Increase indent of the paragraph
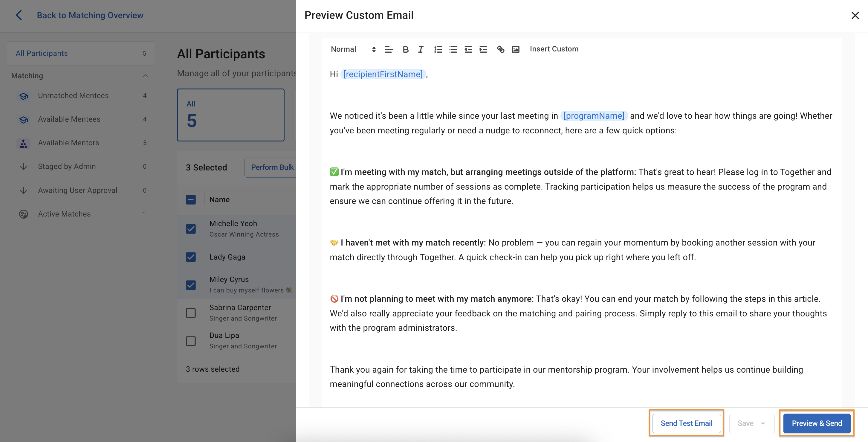 click(483, 50)
